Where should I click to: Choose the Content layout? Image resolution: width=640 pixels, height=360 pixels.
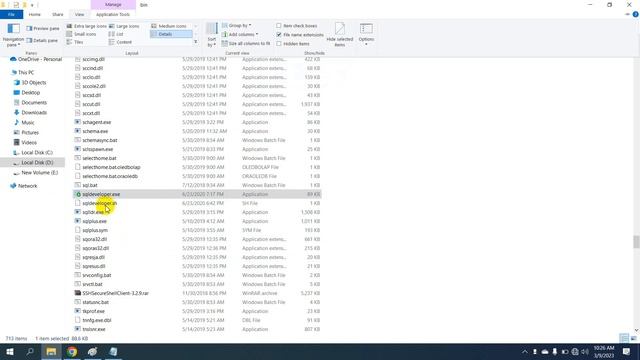pos(120,42)
